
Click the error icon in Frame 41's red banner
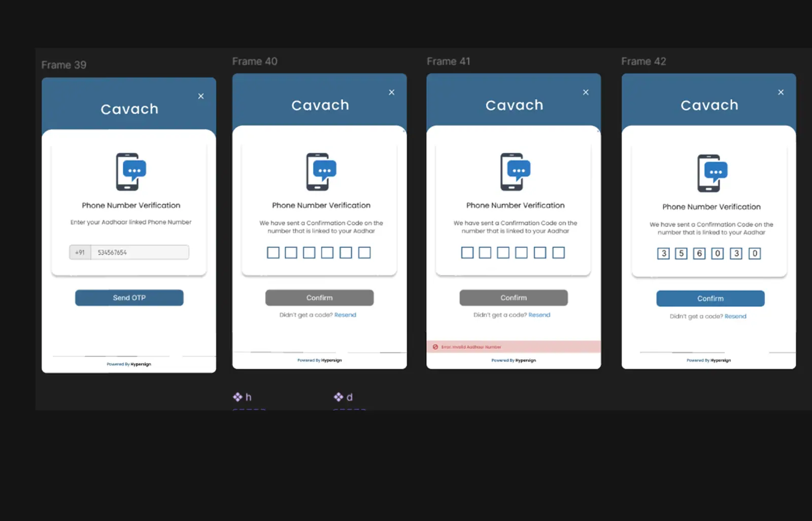coord(435,347)
